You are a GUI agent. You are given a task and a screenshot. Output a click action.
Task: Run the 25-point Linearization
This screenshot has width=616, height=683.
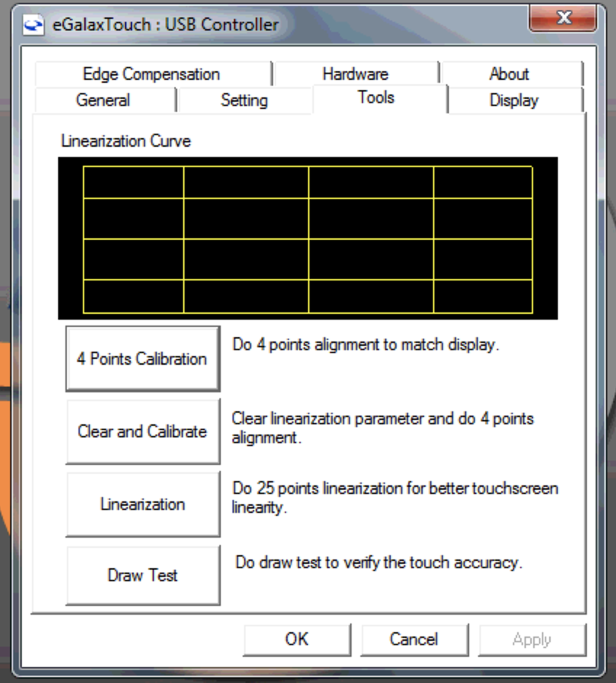(142, 504)
